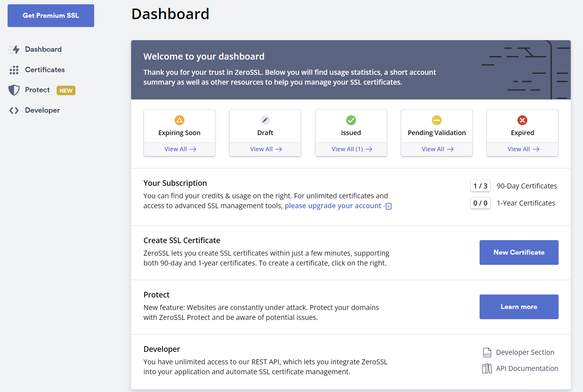Click the Draft pencil icon
Image resolution: width=583 pixels, height=392 pixels.
pos(265,120)
